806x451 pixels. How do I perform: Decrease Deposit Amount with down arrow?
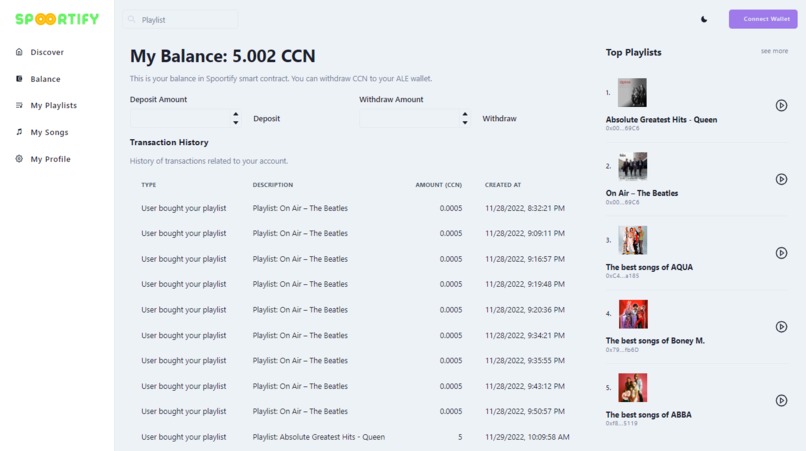tap(235, 122)
